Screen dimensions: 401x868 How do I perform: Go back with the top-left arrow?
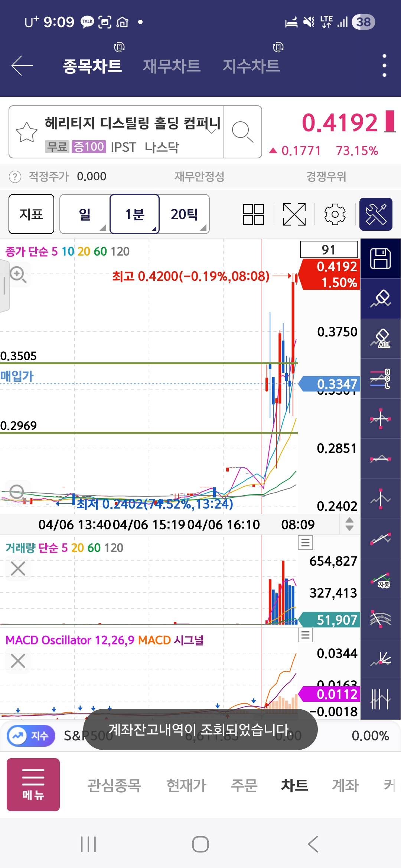click(x=22, y=66)
